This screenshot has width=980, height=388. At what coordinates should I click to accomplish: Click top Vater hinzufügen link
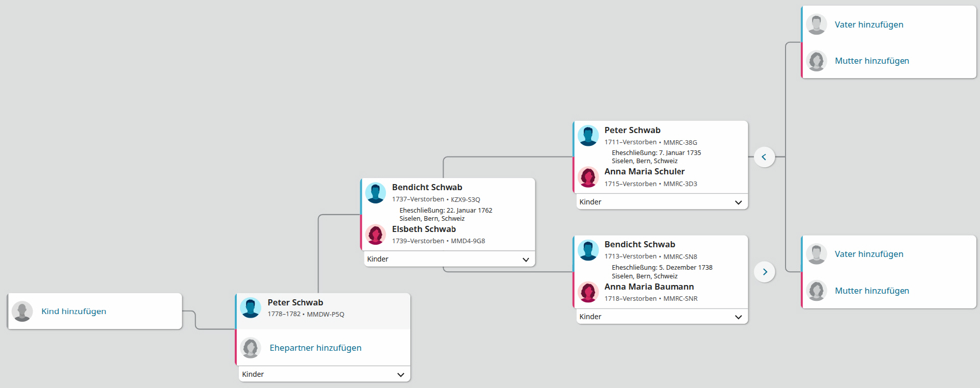tap(869, 24)
